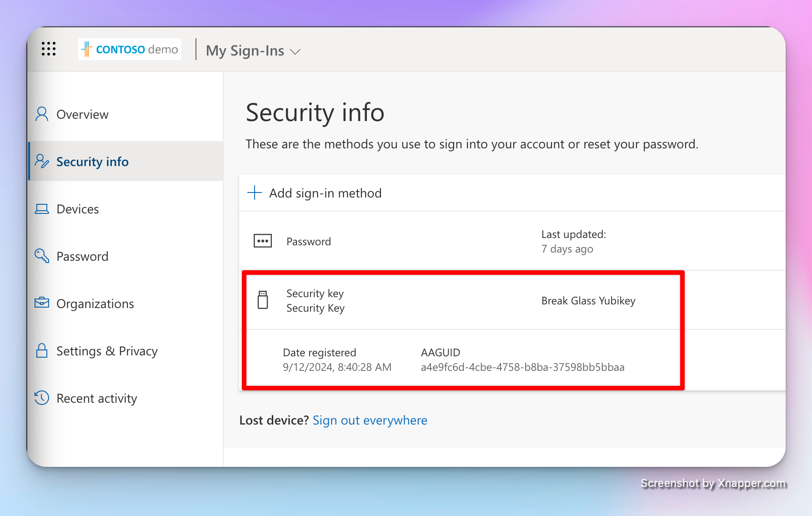Screen dimensions: 812x516
Task: Click the Settings & Privacy lock icon
Action: 42,350
